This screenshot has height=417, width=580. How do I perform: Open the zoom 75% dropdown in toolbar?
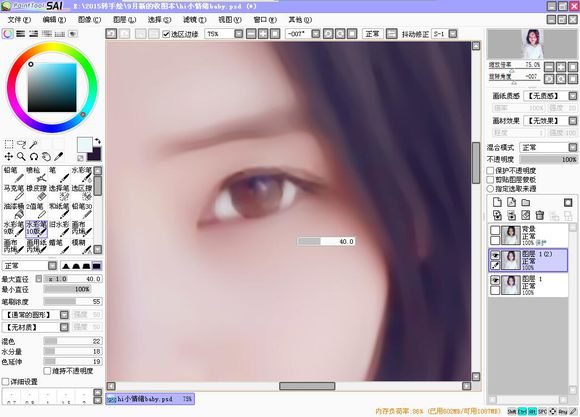click(x=239, y=34)
